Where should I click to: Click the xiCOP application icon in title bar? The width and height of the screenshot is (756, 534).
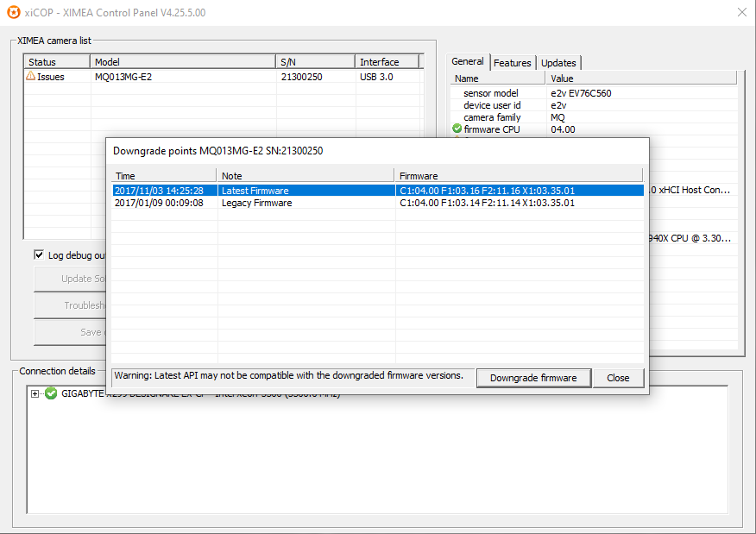tap(14, 12)
